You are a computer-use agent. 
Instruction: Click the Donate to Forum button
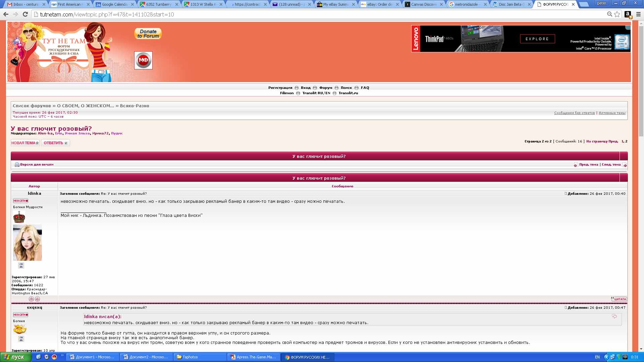[148, 34]
